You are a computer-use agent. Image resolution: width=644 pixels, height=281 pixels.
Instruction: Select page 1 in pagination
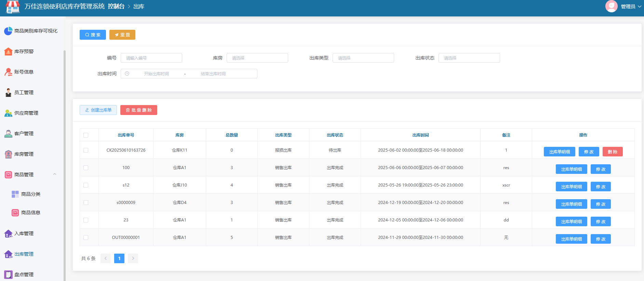point(119,258)
